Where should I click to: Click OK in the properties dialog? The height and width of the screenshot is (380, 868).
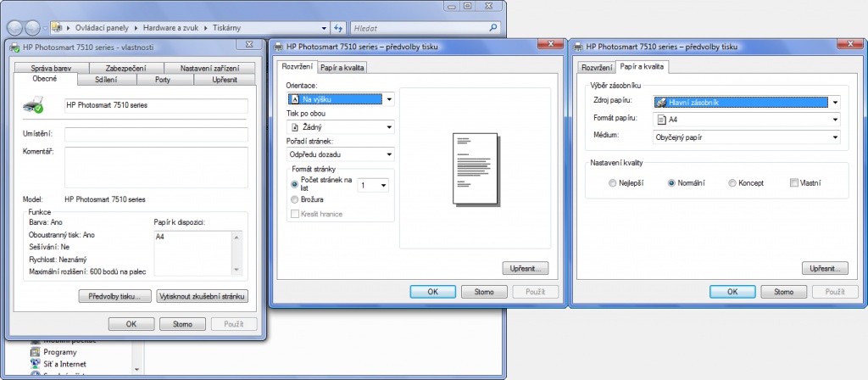(131, 324)
